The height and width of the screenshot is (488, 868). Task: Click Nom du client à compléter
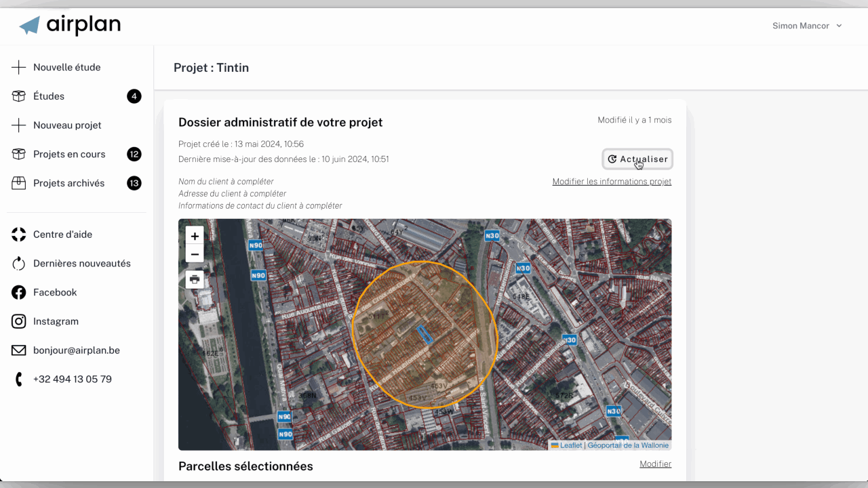click(226, 182)
